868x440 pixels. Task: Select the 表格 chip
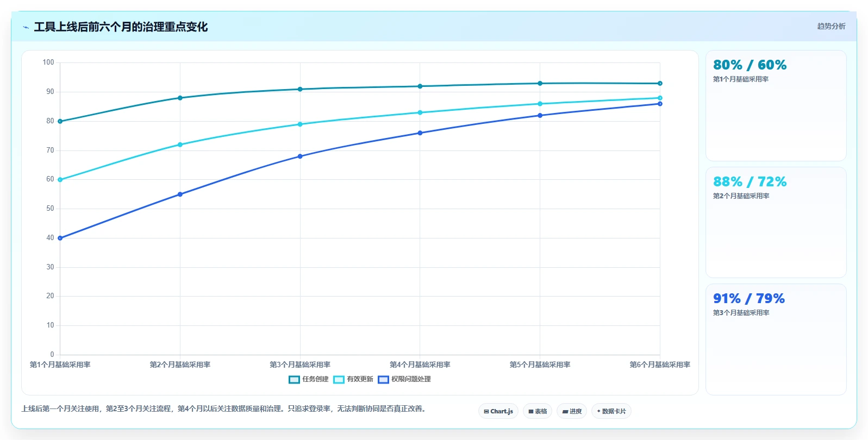(538, 411)
